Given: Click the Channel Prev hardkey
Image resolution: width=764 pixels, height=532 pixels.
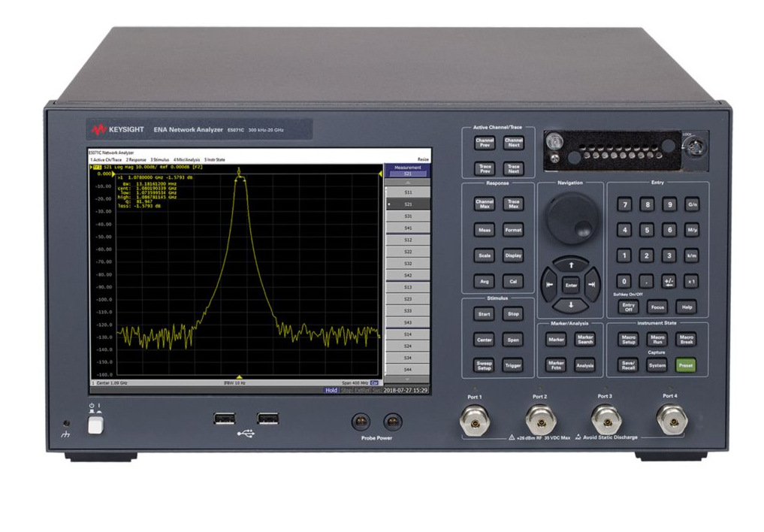Looking at the screenshot, I should (485, 143).
